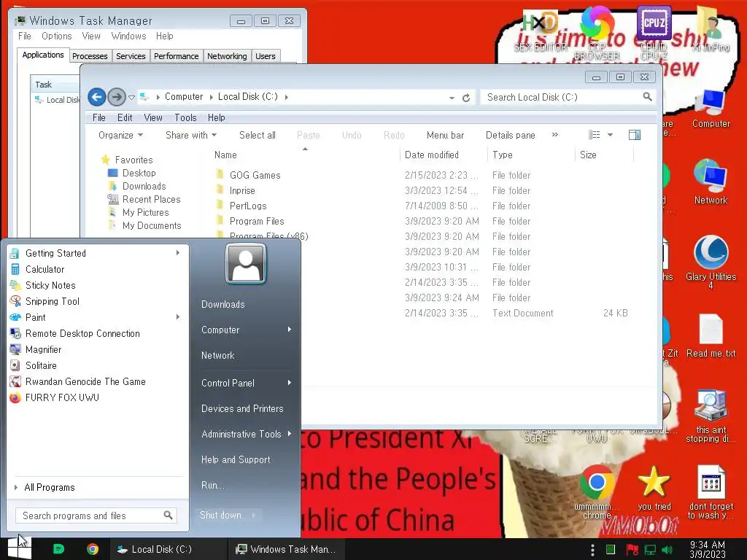
Task: Click the Windows Start button
Action: 19,548
